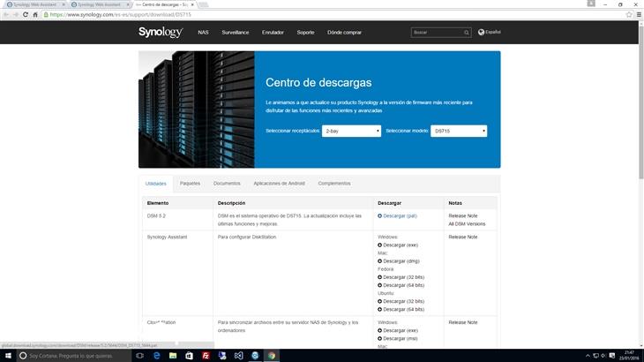This screenshot has width=644, height=362.
Task: Click the globe language icon
Action: 482,33
